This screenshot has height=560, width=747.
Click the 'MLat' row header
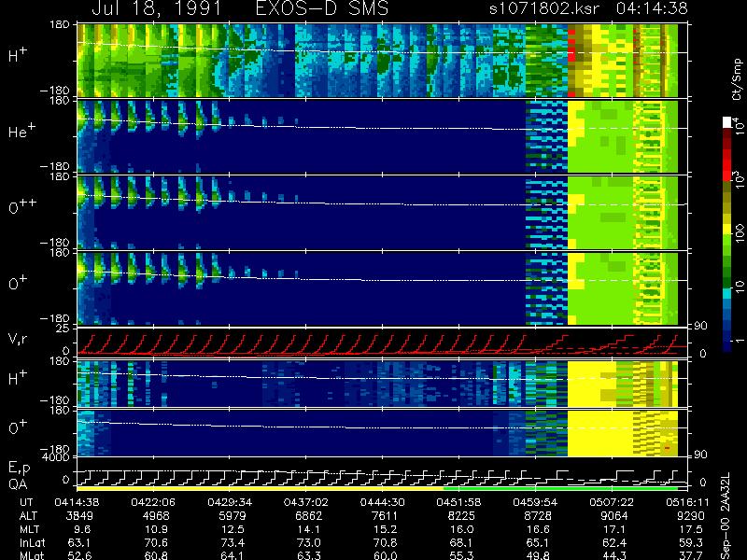32,555
